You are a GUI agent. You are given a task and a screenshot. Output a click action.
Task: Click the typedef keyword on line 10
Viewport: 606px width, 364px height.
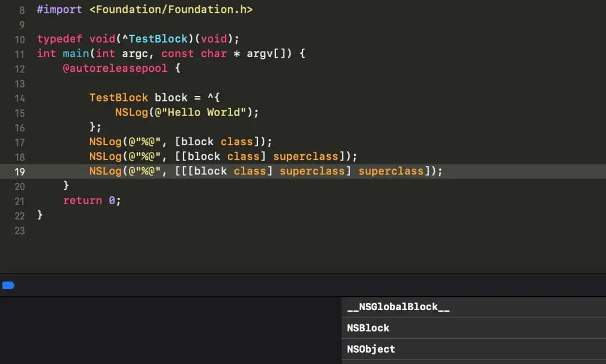[59, 39]
